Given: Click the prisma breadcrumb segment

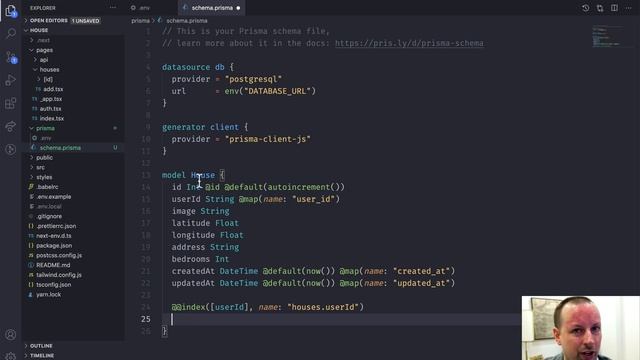Looking at the screenshot, I should point(140,20).
